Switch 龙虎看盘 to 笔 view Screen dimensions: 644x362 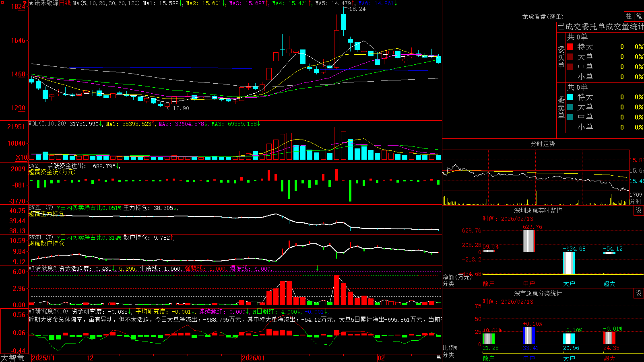tap(639, 16)
